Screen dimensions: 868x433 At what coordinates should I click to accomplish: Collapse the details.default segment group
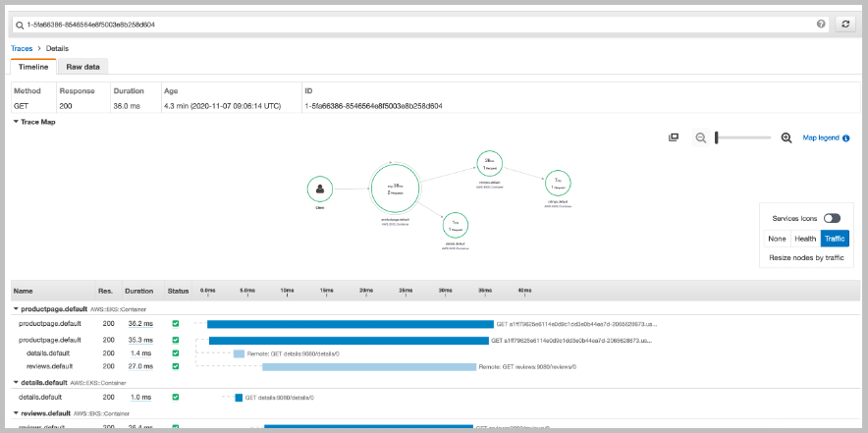[x=16, y=383]
